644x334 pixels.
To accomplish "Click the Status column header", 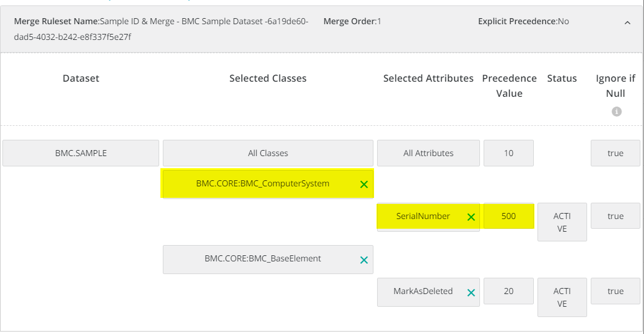I will pos(562,79).
